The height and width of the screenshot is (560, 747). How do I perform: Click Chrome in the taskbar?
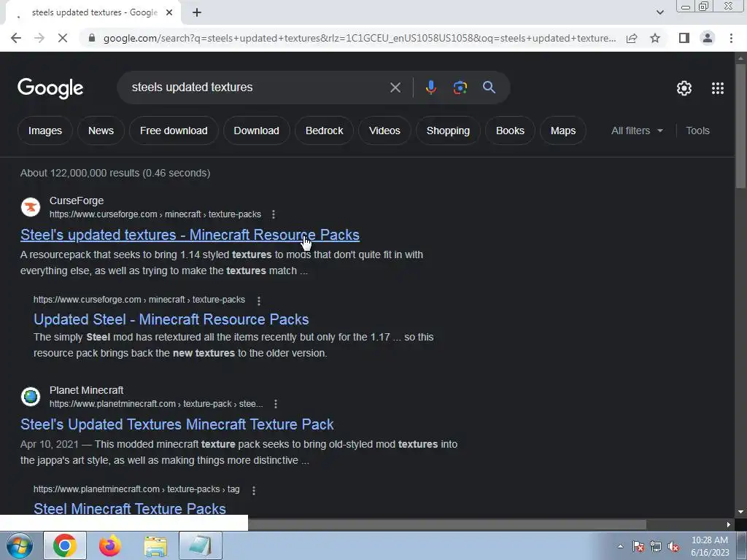65,545
